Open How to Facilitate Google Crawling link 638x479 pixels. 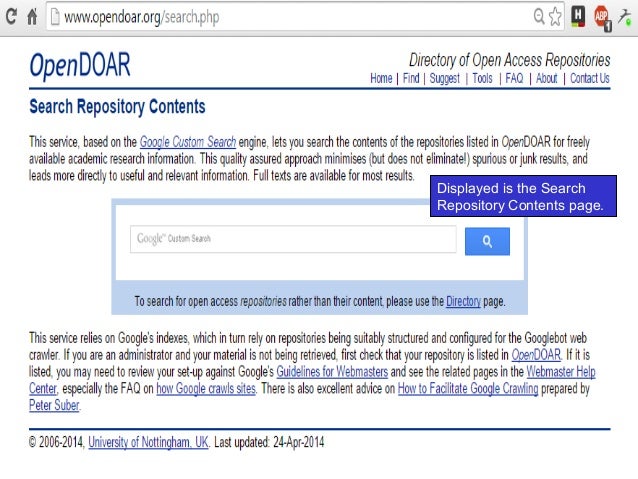[468, 389]
